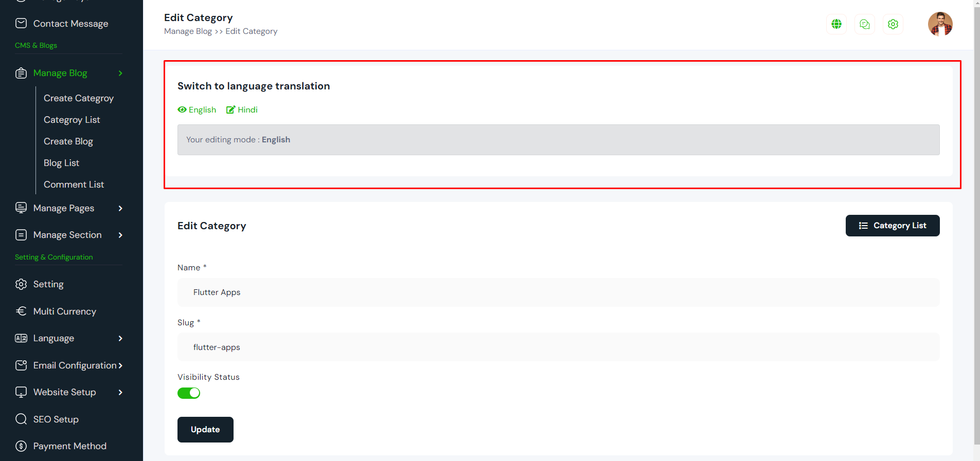Open Comment List in sidebar
The image size is (980, 461).
coord(74,185)
